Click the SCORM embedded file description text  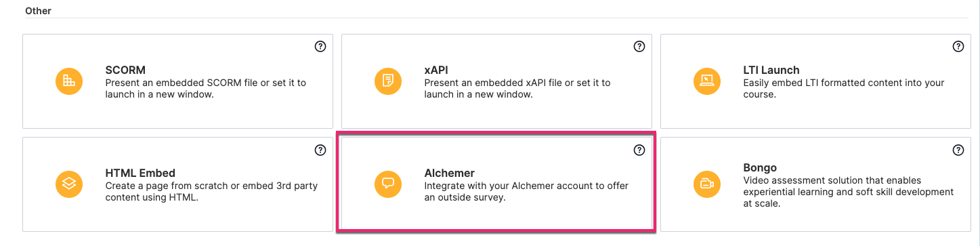pos(206,88)
